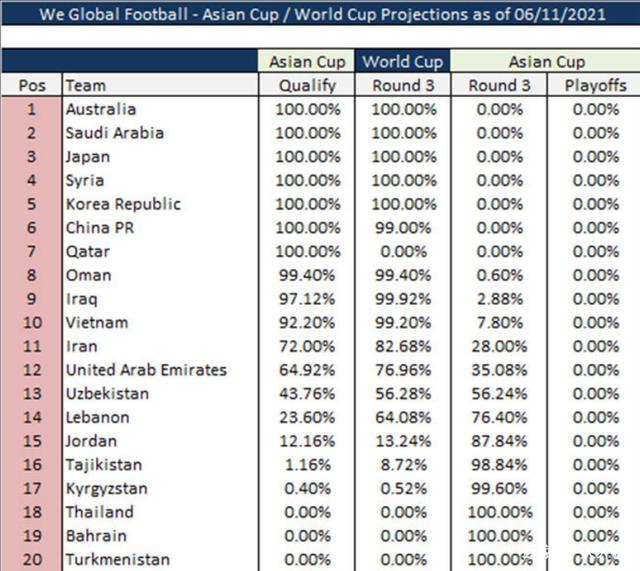
Task: Select the Australia team cell
Action: click(x=101, y=109)
